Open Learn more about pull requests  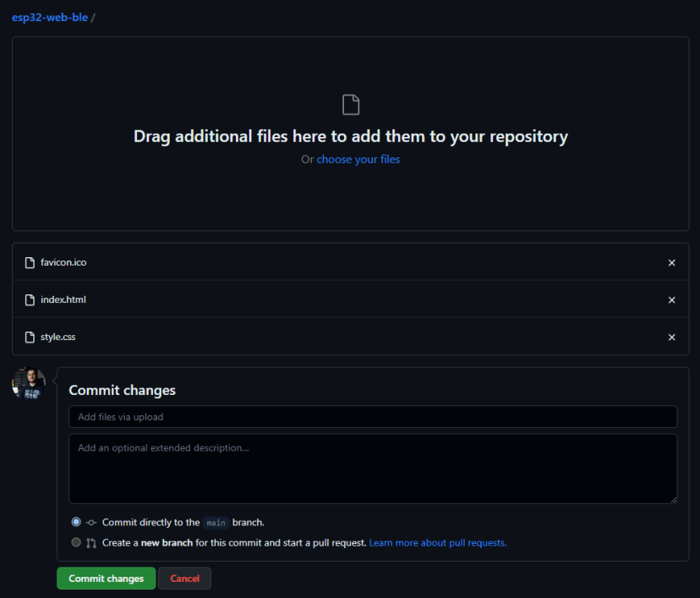436,542
